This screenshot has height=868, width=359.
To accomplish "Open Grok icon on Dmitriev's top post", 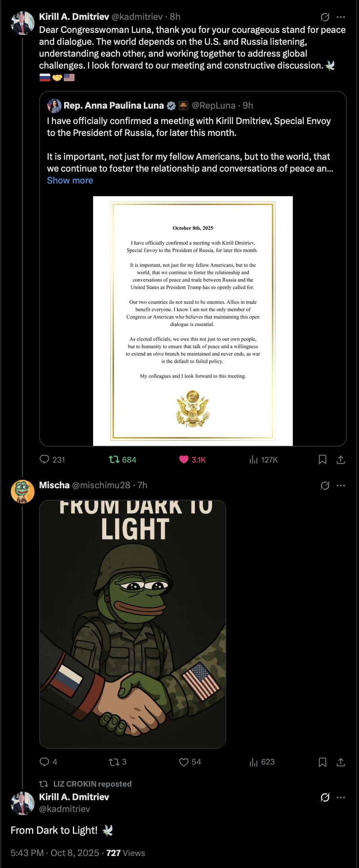I will [325, 17].
